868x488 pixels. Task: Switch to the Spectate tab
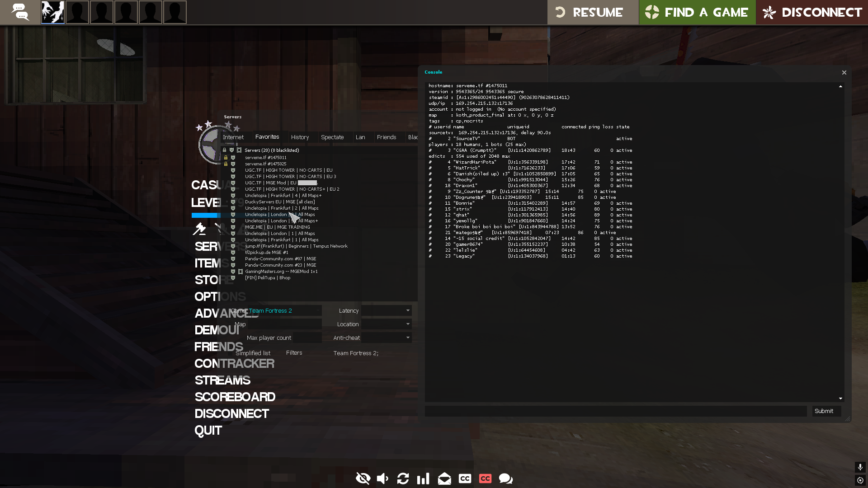[332, 137]
